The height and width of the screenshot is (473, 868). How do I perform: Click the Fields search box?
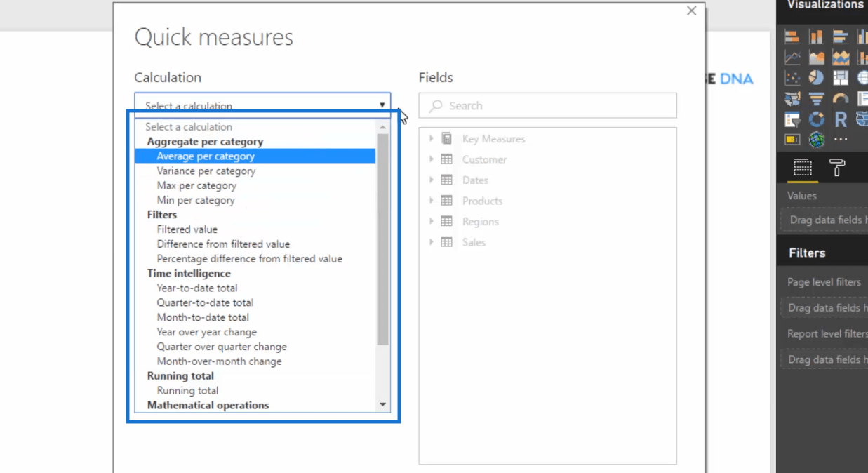point(547,105)
